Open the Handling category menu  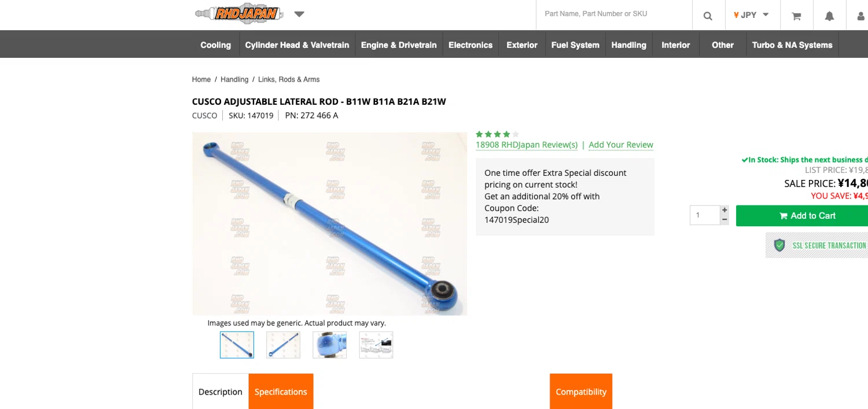628,45
